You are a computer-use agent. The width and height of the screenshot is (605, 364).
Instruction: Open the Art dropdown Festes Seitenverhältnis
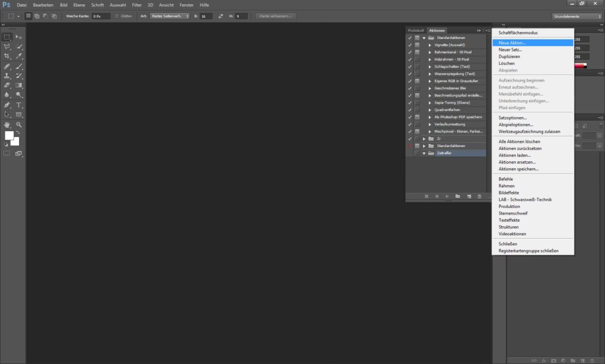point(170,16)
